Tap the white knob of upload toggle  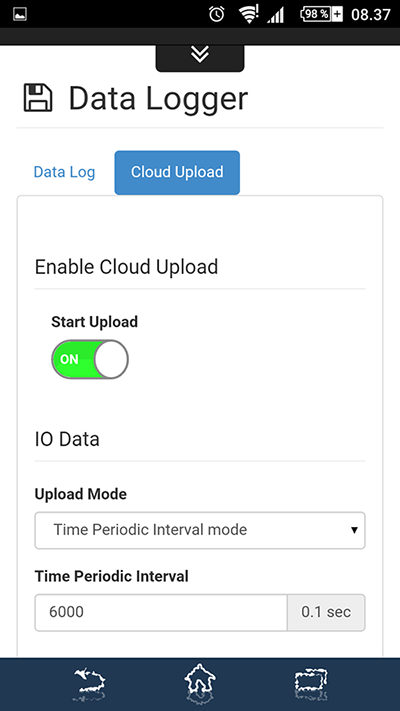tap(111, 359)
